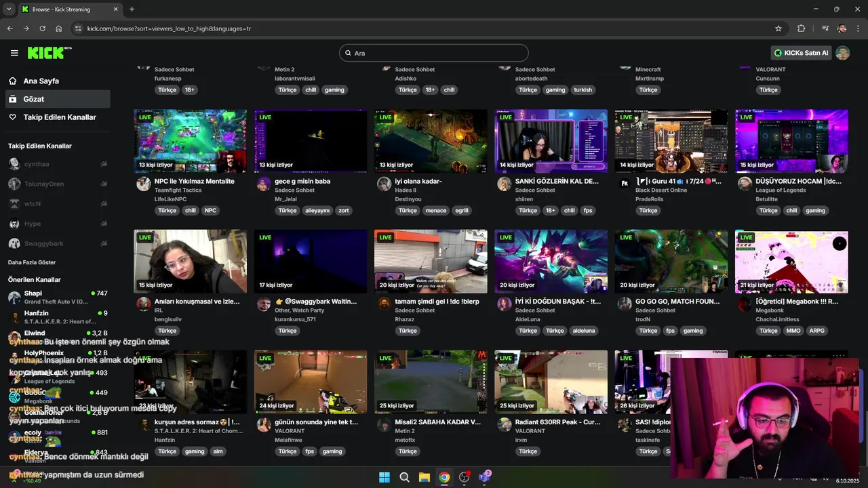This screenshot has width=868, height=488.
Task: Click the Ana Sayfa home icon
Action: (12, 81)
